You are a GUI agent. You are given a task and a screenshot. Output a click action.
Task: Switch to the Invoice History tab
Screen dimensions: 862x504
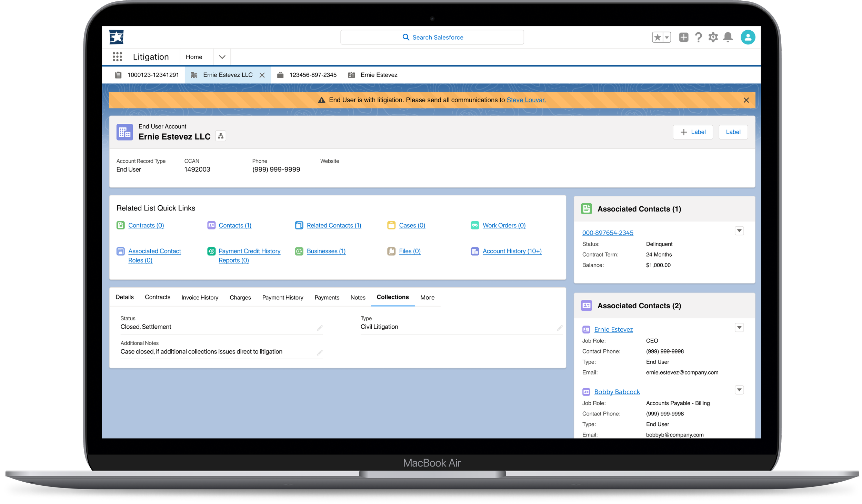coord(200,297)
